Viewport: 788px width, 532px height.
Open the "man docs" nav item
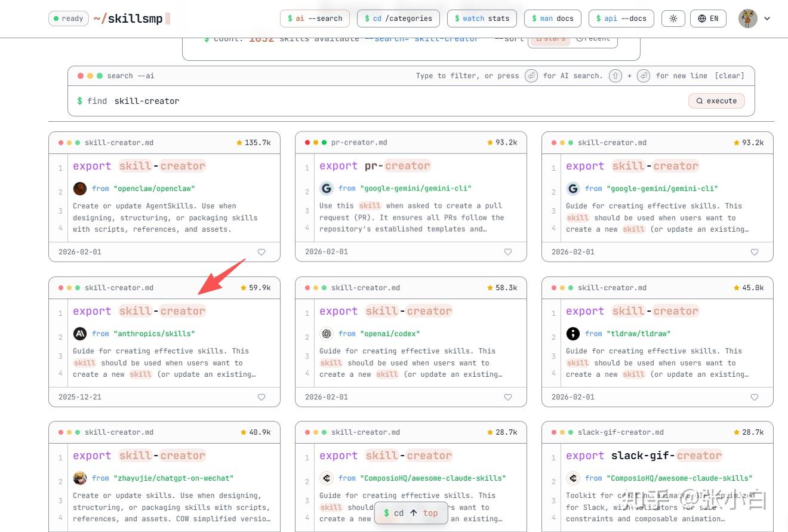[x=552, y=19]
